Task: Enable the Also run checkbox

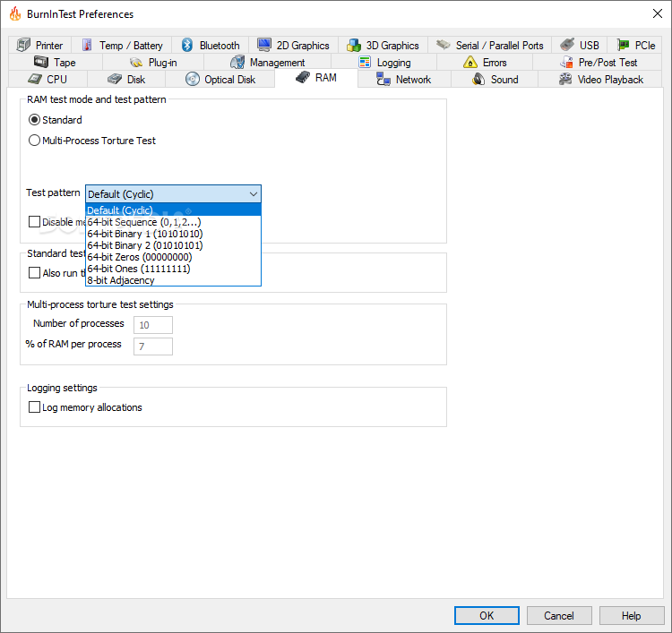Action: point(34,272)
